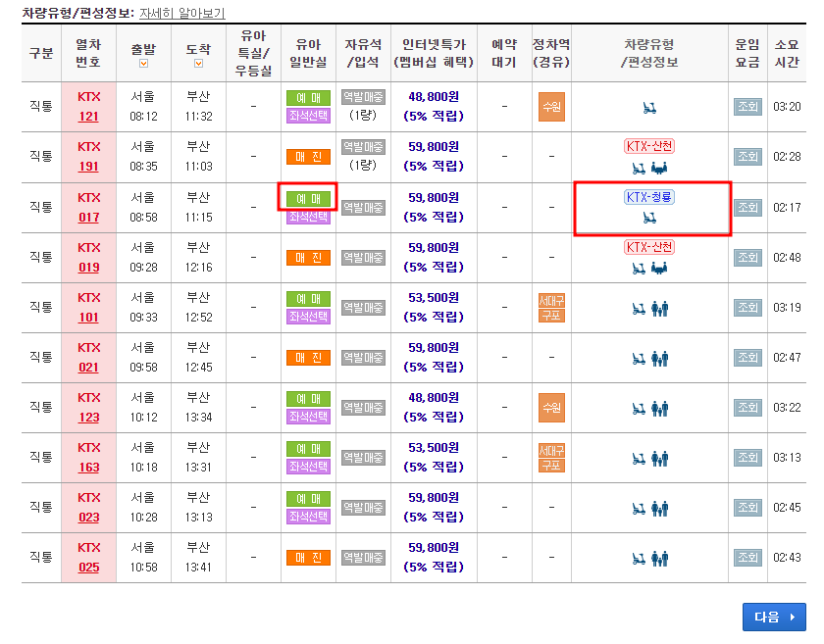Click the family seating icon in KTX 101 row

661,307
